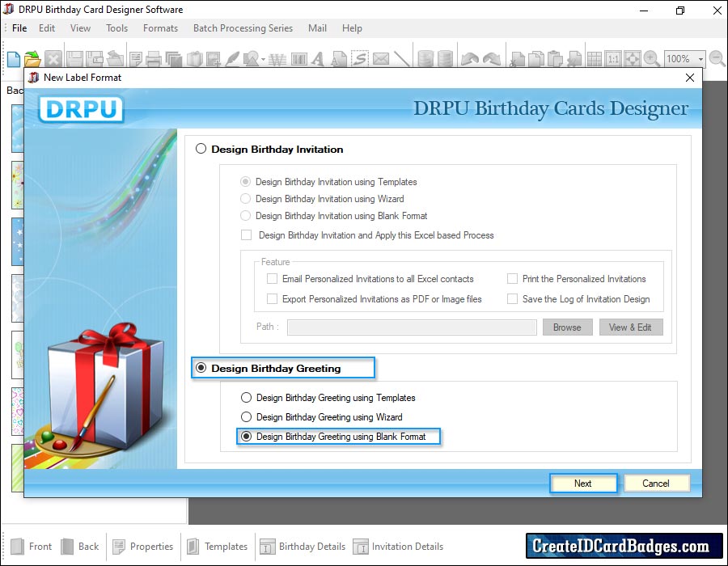Click the Print toolbar icon
Screen dimensions: 728x566
(x=153, y=59)
